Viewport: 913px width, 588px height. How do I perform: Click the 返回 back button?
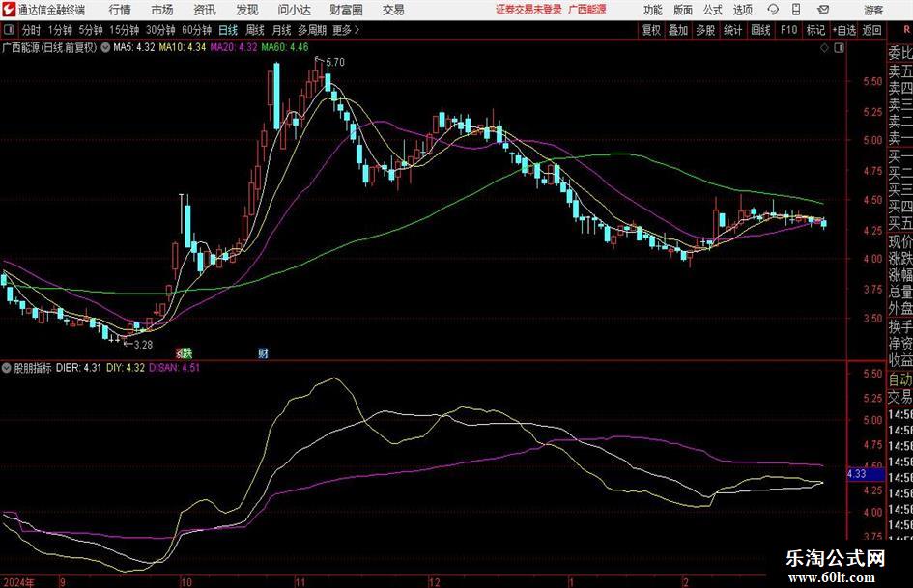(871, 30)
